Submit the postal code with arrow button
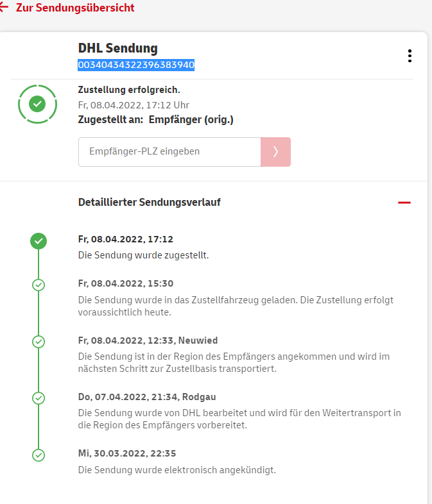Viewport: 432px width, 504px height. point(275,152)
